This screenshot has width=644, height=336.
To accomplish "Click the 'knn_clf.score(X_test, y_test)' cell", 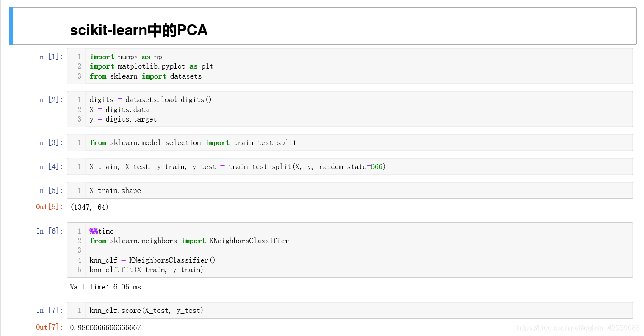I will pyautogui.click(x=350, y=310).
